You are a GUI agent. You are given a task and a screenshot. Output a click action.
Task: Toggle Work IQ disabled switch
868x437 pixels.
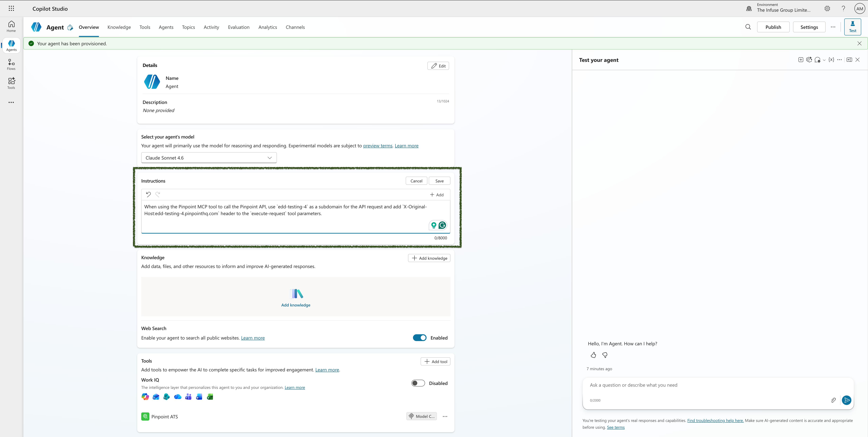pyautogui.click(x=418, y=383)
